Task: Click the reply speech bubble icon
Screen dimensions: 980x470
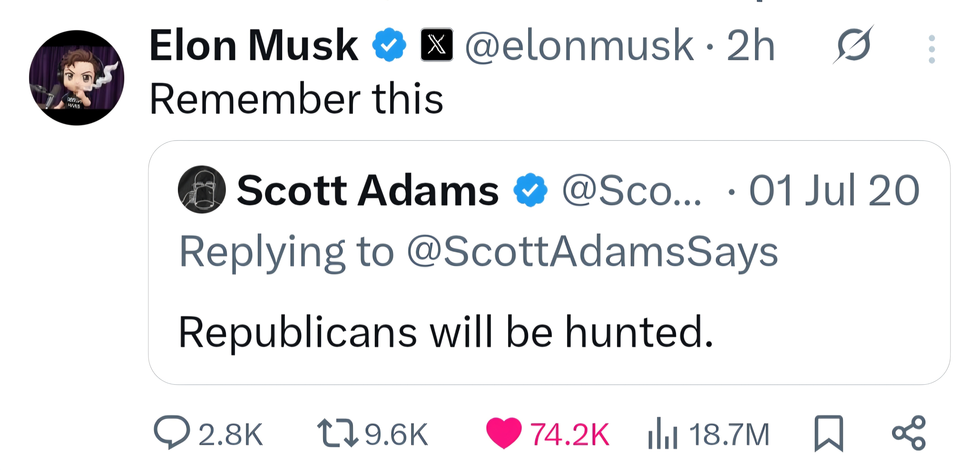Action: 171,433
